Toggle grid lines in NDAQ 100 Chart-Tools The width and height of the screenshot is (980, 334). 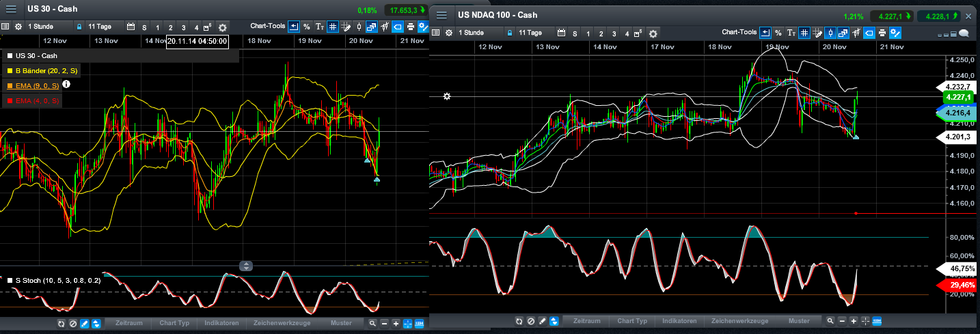click(x=804, y=32)
